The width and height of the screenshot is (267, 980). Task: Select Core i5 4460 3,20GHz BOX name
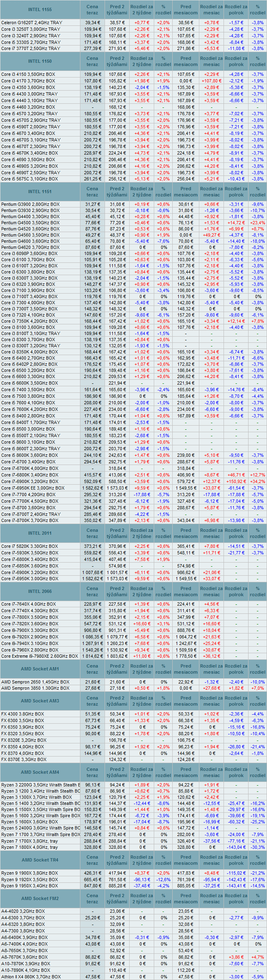coord(28,107)
